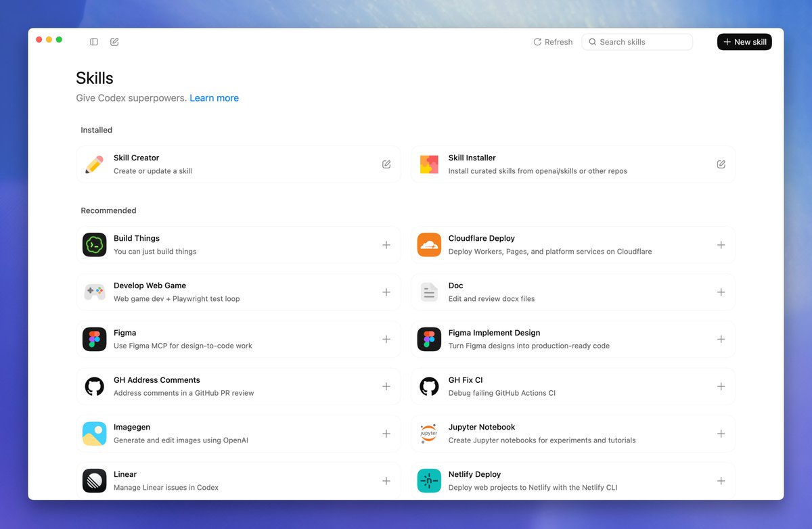
Task: Edit the Skill Creator skill
Action: (386, 164)
